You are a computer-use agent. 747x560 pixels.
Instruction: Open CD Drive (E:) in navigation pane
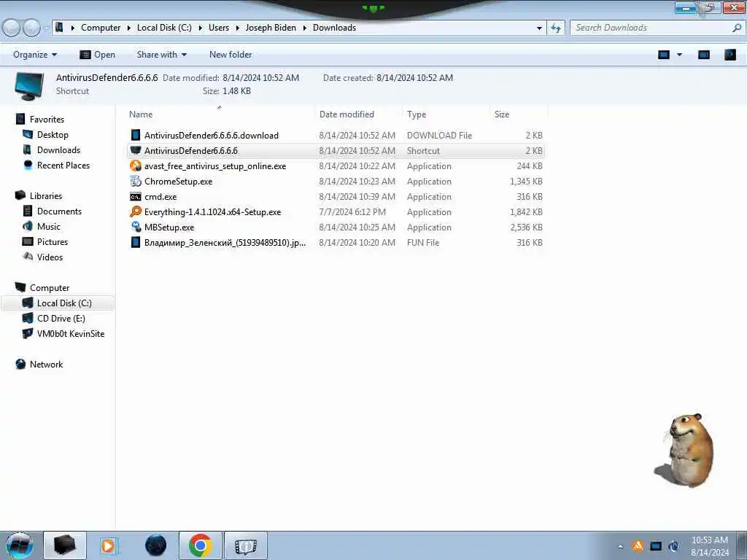61,318
